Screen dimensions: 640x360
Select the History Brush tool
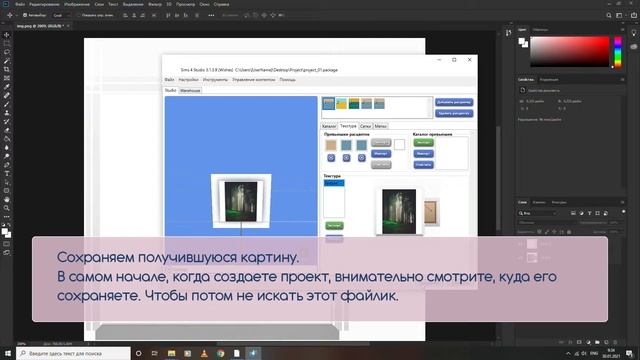(7, 122)
